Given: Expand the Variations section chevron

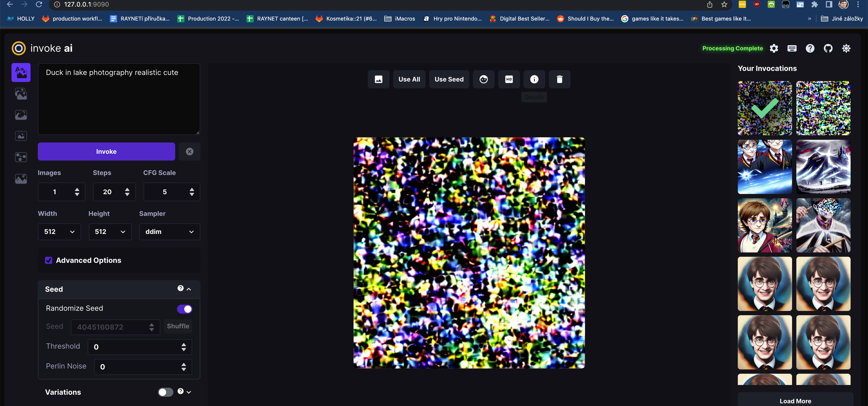Looking at the screenshot, I should (189, 392).
